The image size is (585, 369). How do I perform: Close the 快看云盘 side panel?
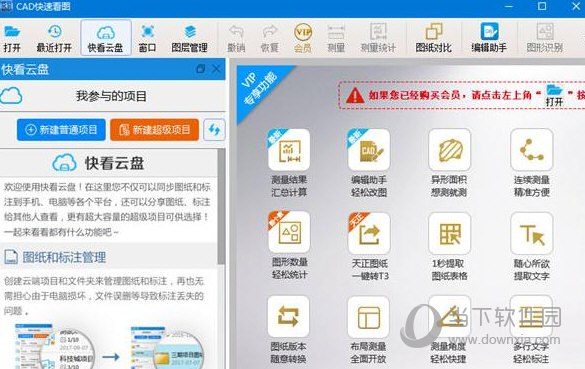(216, 69)
